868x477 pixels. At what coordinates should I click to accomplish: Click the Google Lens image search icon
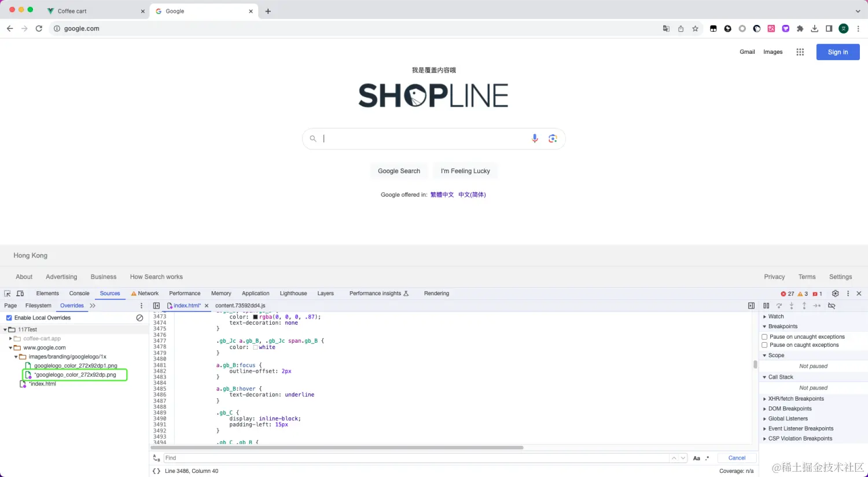[x=553, y=138]
